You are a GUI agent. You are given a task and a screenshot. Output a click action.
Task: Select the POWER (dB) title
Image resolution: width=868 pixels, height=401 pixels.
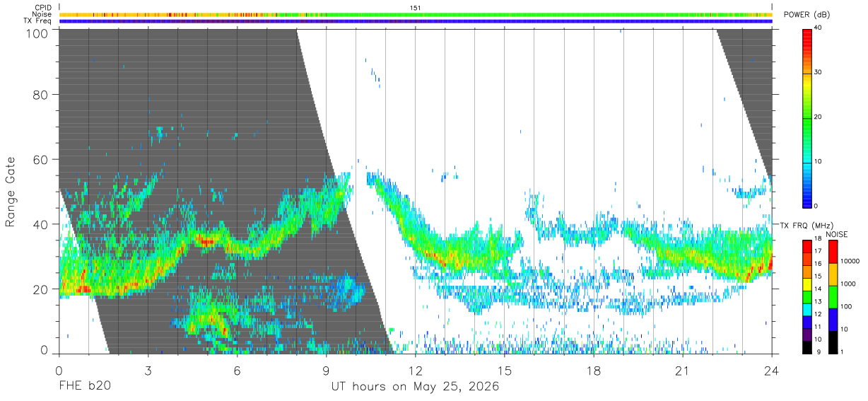pyautogui.click(x=807, y=14)
